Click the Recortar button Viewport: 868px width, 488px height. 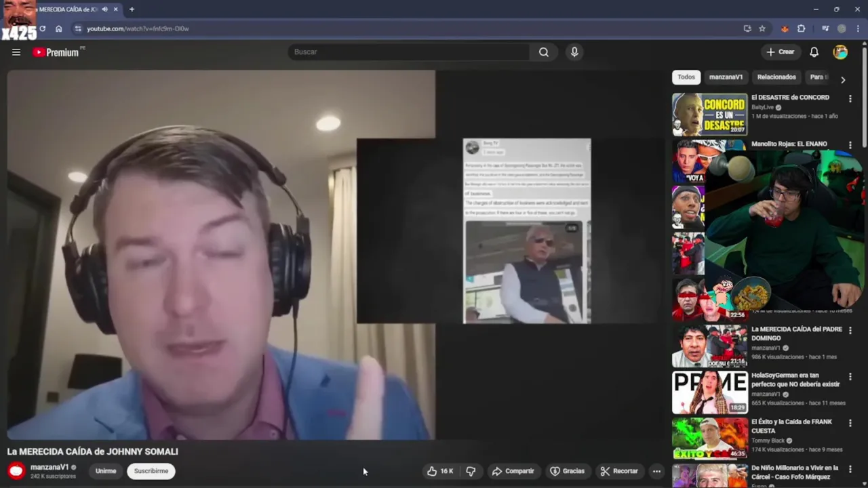tap(619, 471)
